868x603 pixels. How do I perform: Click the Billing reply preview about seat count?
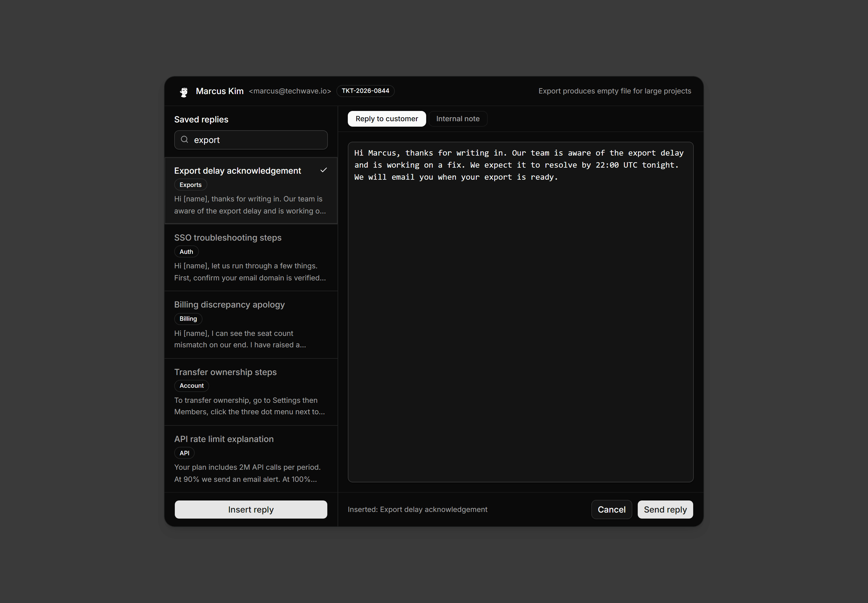tap(240, 339)
